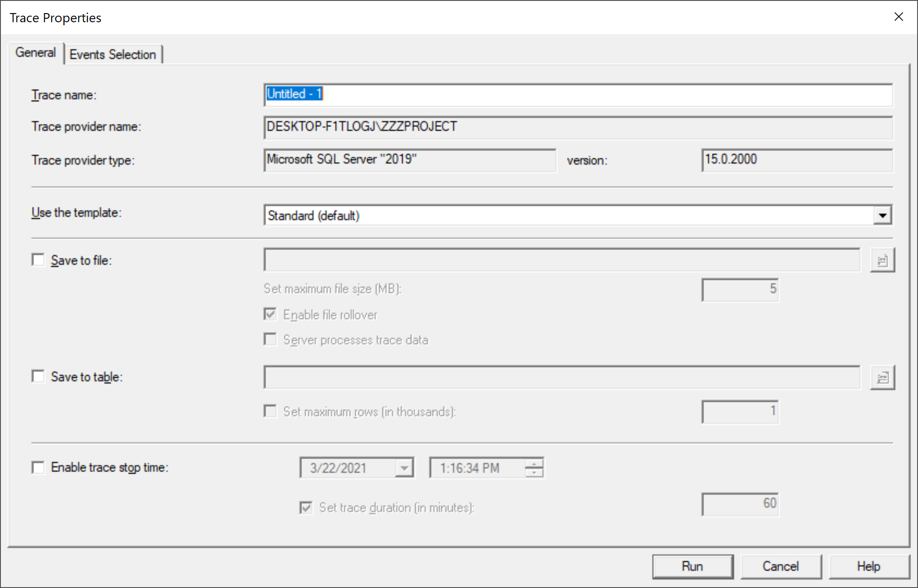Open the stop date picker dropdown
This screenshot has height=588, width=918.
404,468
